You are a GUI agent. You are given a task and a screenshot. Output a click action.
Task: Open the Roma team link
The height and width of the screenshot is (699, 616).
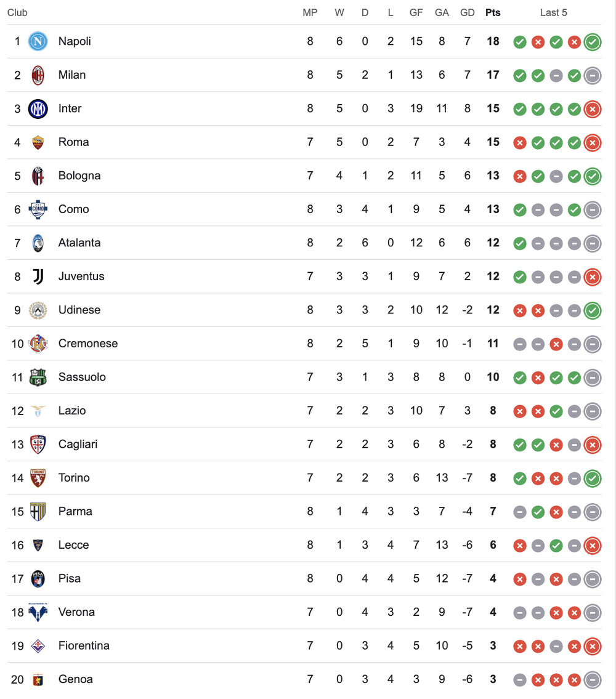(x=73, y=142)
